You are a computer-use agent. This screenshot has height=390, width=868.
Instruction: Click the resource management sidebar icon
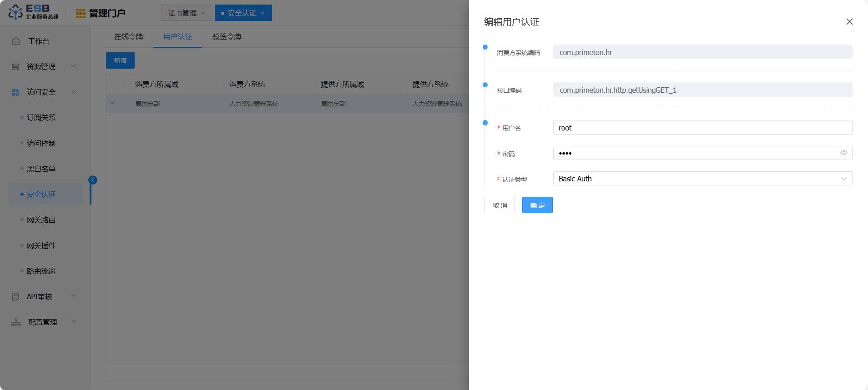point(15,67)
